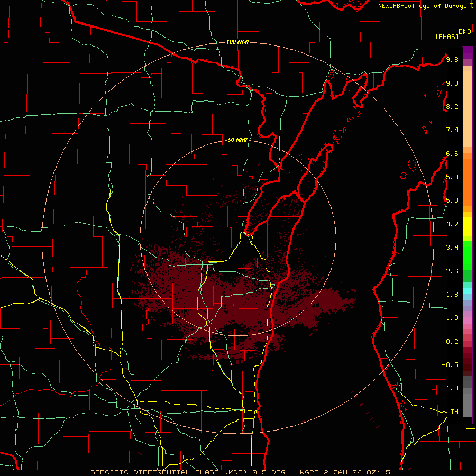Click the 6.6 value on color scale
476x476 pixels.
[x=452, y=153]
